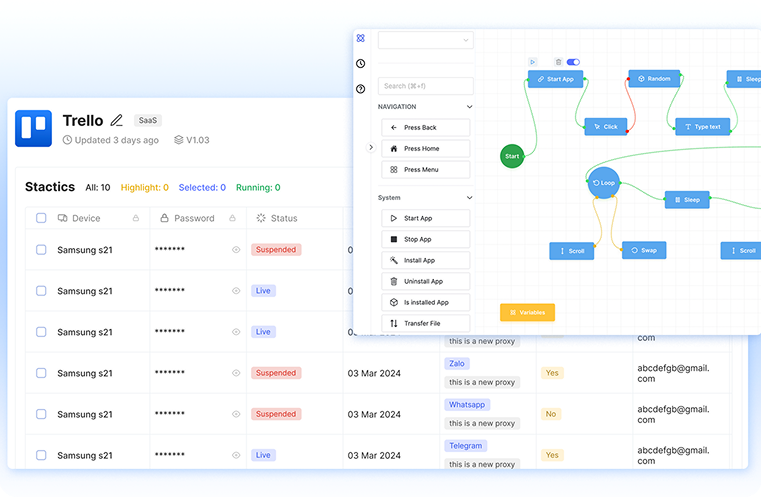Tick checkbox of the Telegram Samsung s21 row
Screen dimensions: 761x497
point(41,455)
